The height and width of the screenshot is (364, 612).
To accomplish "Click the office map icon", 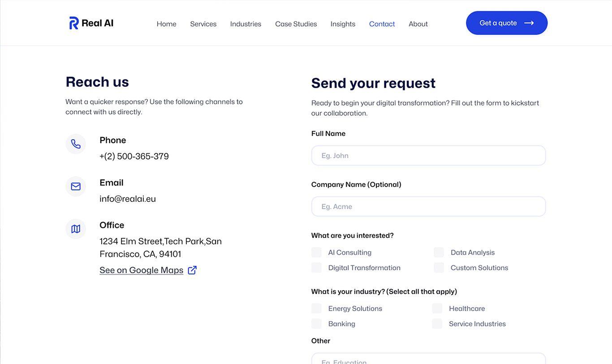I will [76, 229].
